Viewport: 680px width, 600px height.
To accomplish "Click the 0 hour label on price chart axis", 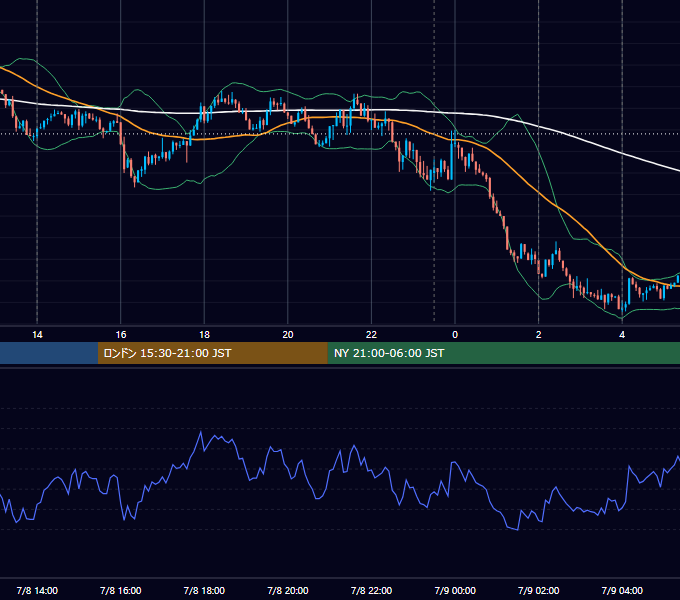I will coord(455,335).
